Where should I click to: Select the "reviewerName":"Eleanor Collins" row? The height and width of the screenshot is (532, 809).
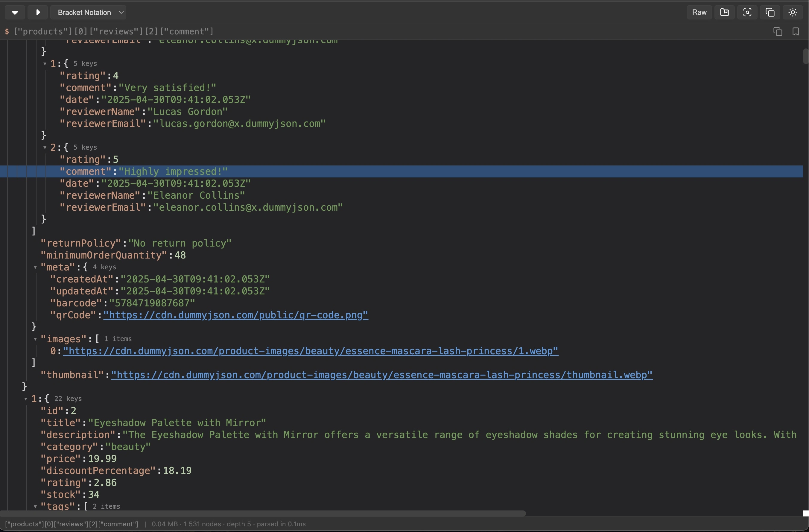[x=402, y=195]
